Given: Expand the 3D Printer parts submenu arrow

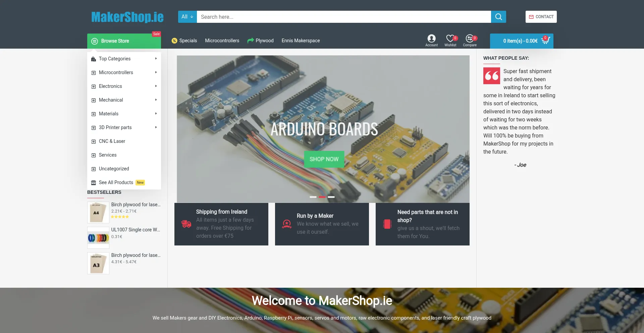Looking at the screenshot, I should pyautogui.click(x=156, y=127).
